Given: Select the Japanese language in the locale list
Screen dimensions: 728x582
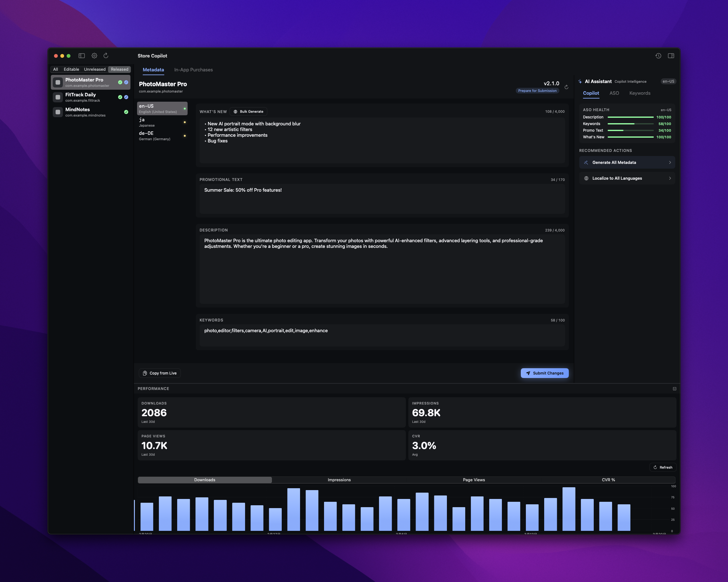Looking at the screenshot, I should coord(161,122).
